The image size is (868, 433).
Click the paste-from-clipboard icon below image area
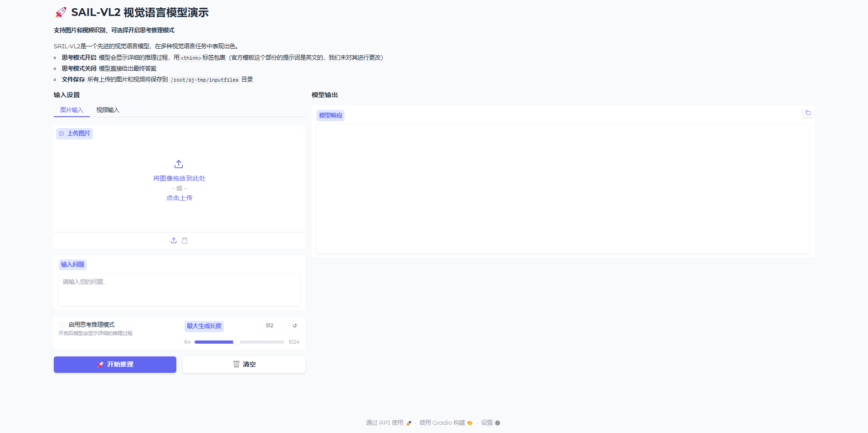point(185,240)
